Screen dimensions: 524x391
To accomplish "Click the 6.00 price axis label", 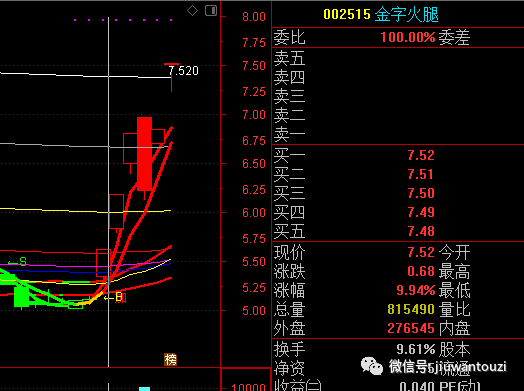I will pos(254,213).
